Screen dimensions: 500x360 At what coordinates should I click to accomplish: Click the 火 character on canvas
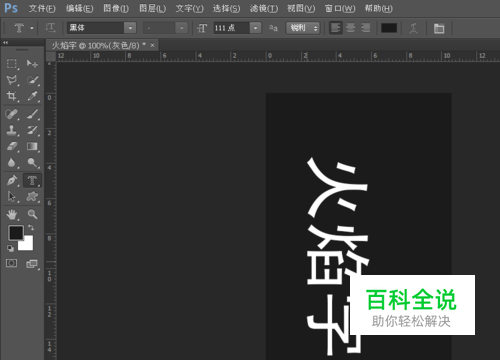tap(337, 187)
